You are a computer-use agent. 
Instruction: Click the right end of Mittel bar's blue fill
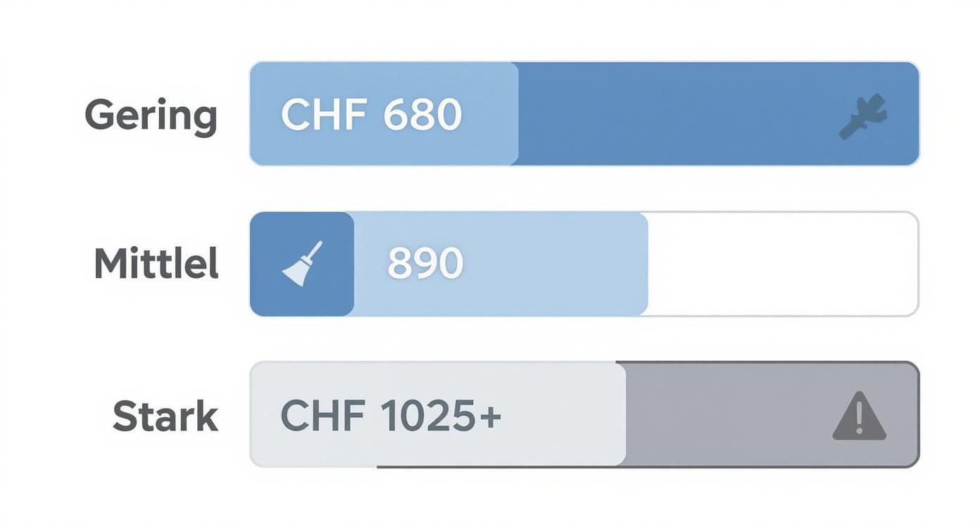pyautogui.click(x=646, y=264)
